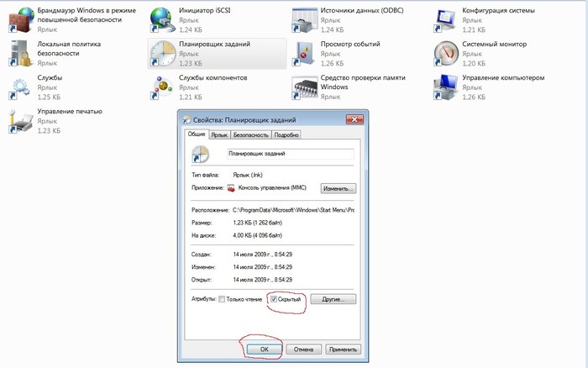Image resolution: width=588 pixels, height=368 pixels.
Task: Click the Конфигурация системы file name
Action: (498, 11)
